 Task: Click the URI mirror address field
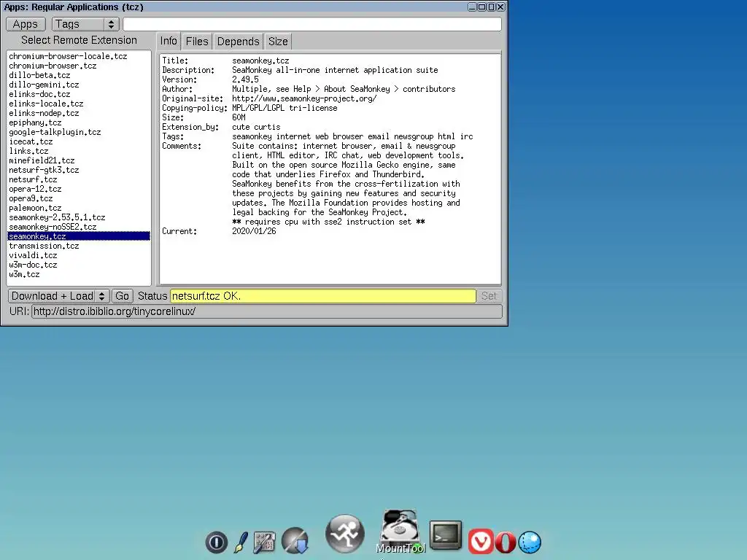pyautogui.click(x=267, y=311)
